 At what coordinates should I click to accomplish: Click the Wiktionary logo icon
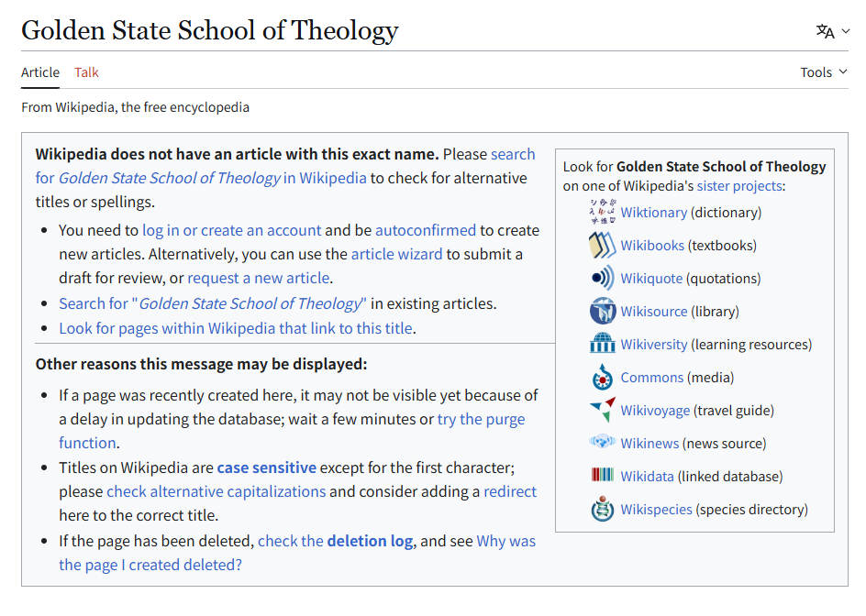click(x=602, y=212)
